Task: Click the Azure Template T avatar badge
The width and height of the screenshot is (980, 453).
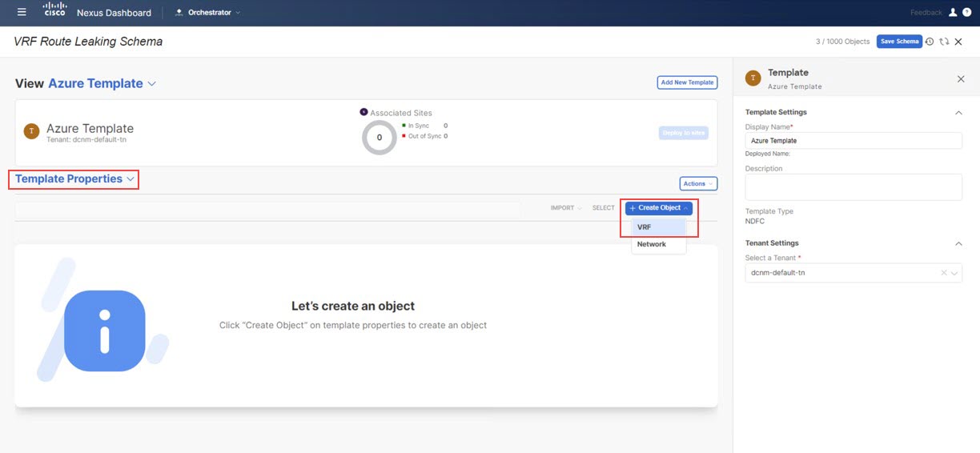Action: [31, 132]
